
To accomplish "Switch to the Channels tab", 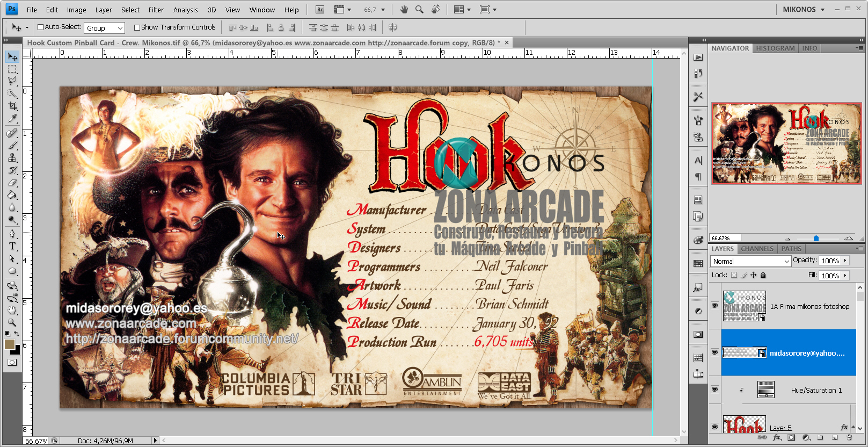I will (x=757, y=249).
